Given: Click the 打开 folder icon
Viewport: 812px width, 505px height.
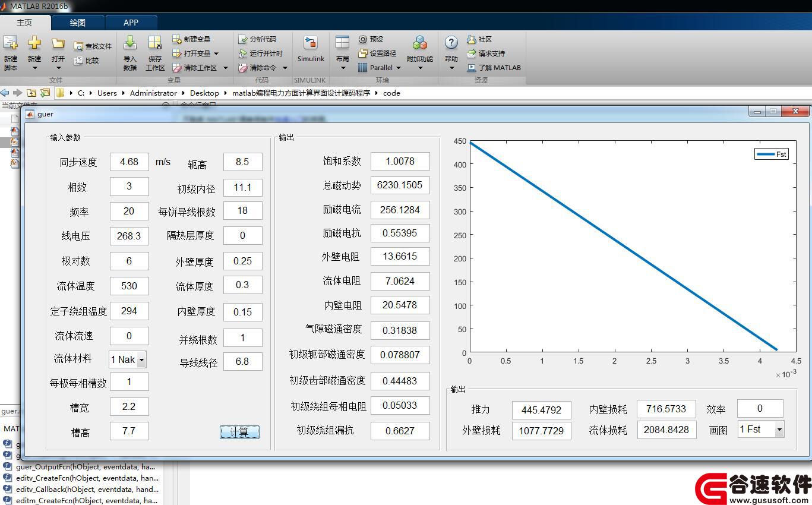Looking at the screenshot, I should tap(58, 43).
